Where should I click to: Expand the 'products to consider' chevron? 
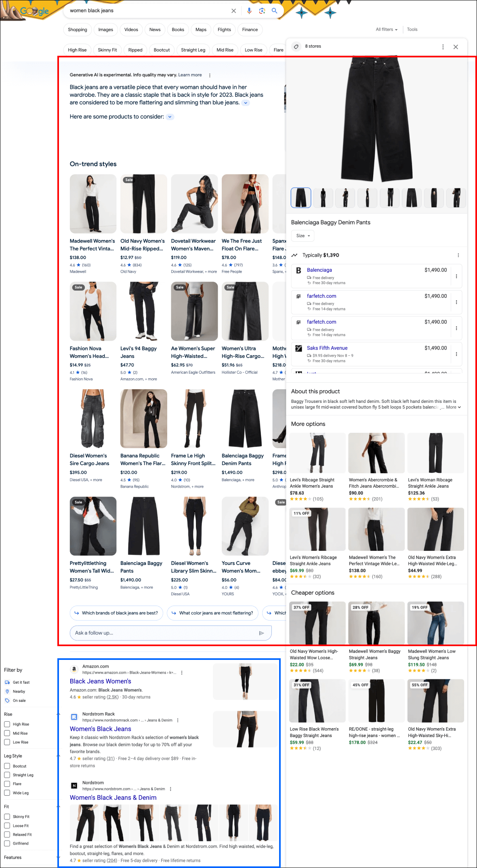pyautogui.click(x=170, y=117)
